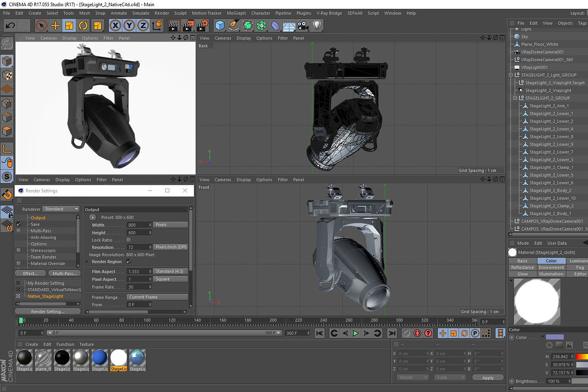Screen dimensions: 588x392
Task: Add a Cube primitive object
Action: click(220, 25)
